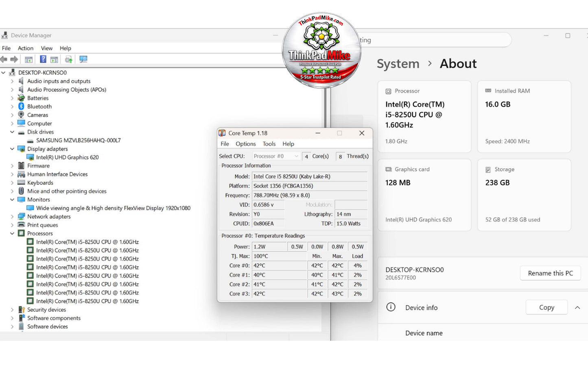Expand the Network adapters node
The height and width of the screenshot is (369, 588).
12,217
